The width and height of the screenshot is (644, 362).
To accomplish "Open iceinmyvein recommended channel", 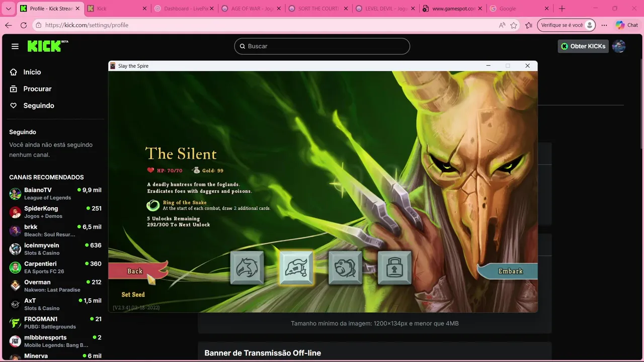I will [x=55, y=249].
